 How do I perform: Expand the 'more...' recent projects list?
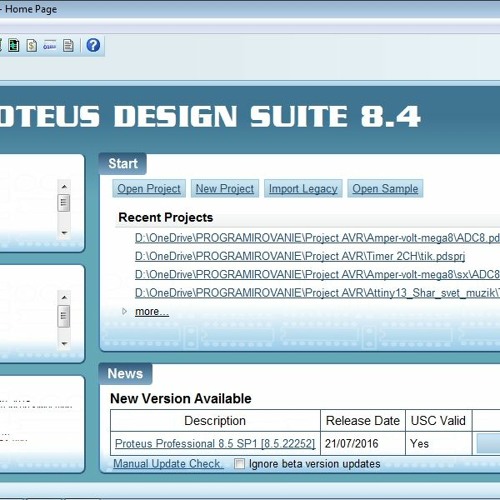click(x=124, y=311)
